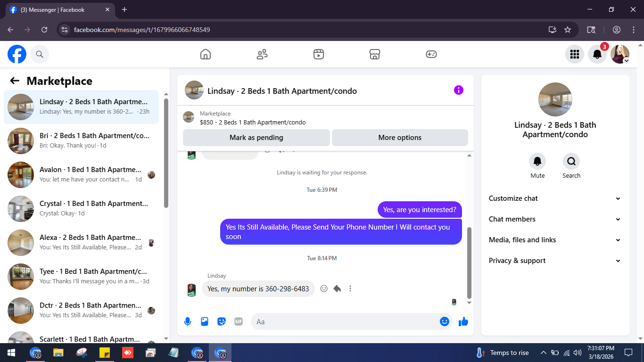Click the voice clip microphone icon
Image resolution: width=644 pixels, height=362 pixels.
(188, 321)
